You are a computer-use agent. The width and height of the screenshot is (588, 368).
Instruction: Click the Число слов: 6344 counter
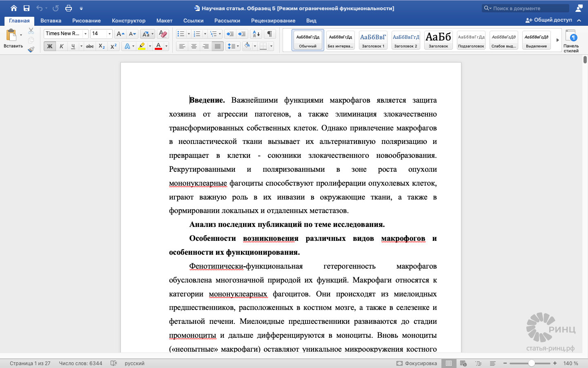click(80, 363)
